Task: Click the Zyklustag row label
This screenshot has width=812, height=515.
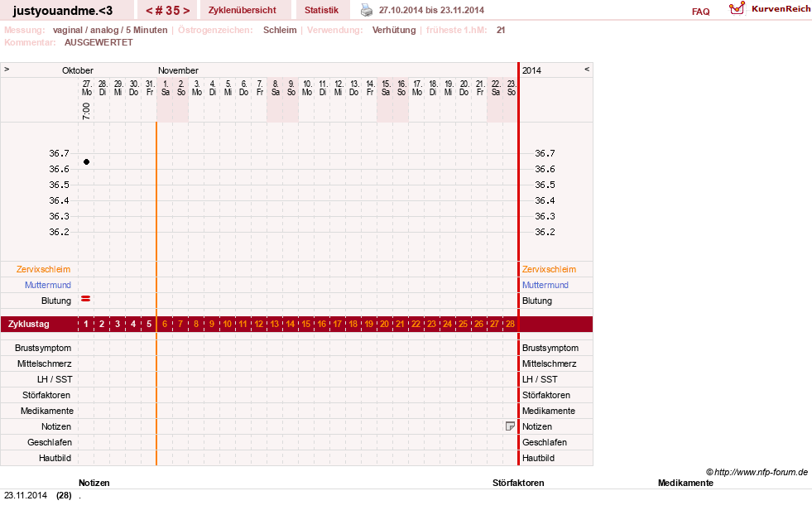Action: coord(28,324)
